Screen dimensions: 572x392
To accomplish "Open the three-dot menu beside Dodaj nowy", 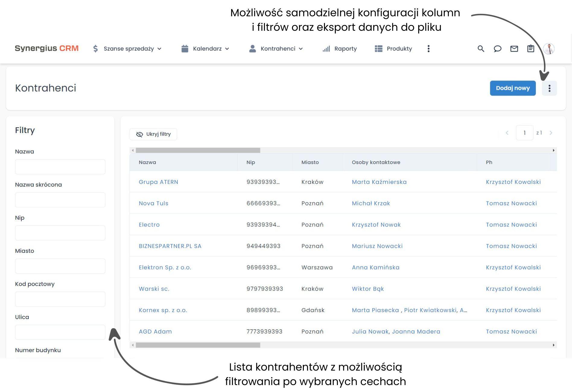I will 549,88.
